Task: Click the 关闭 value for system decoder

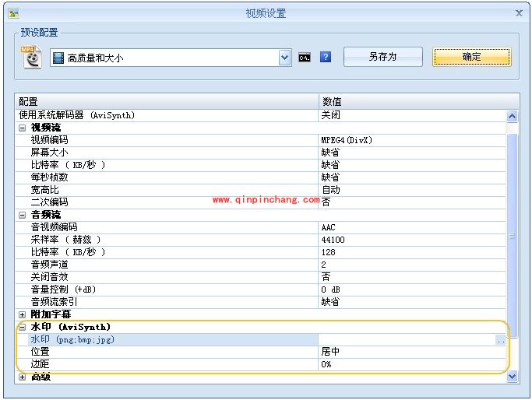Action: 330,115
